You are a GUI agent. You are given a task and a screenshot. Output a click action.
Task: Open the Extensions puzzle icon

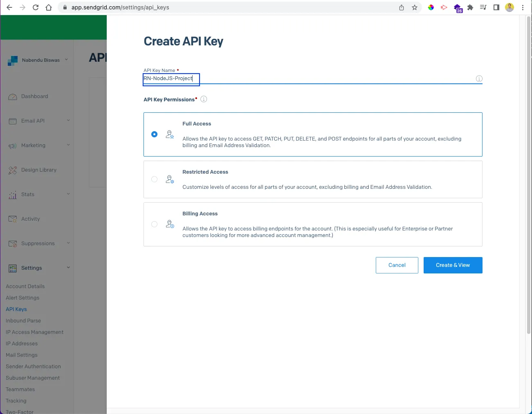[x=470, y=7]
